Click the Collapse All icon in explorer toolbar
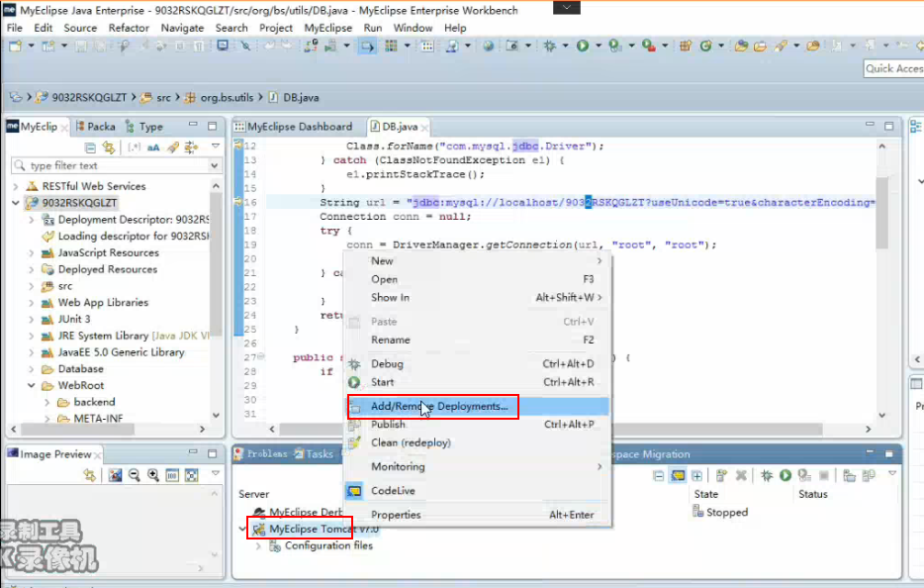The height and width of the screenshot is (588, 924). [x=90, y=147]
